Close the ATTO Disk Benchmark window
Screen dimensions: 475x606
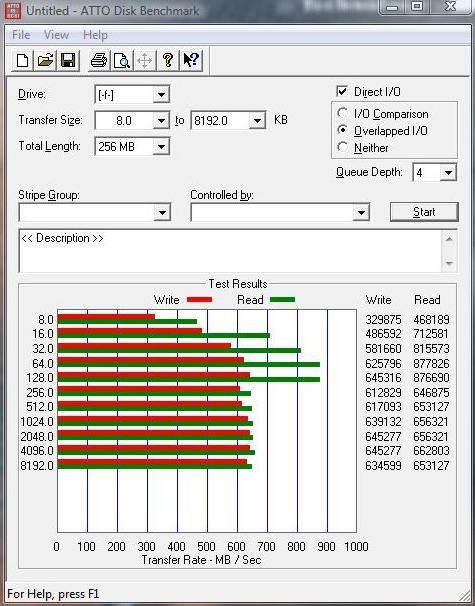450,7
